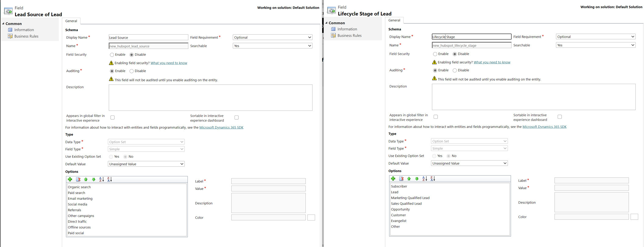Click the Business Rules icon in Lifecycle Stage sidebar

tap(333, 36)
